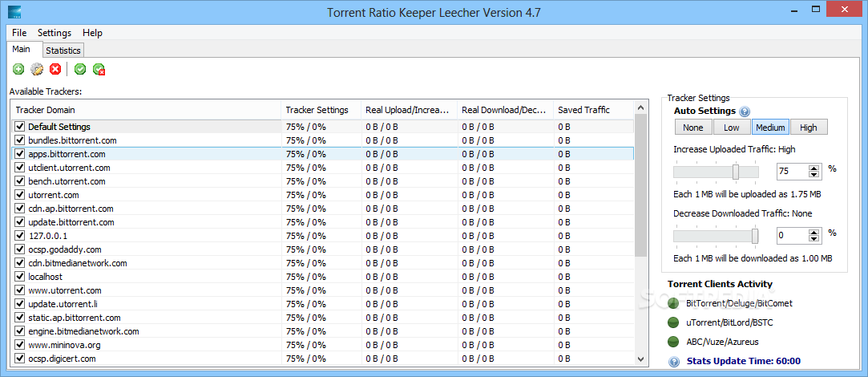This screenshot has height=377, width=868.
Task: Disable the cdn.ap.bittorrent.com checkbox
Action: pos(20,209)
